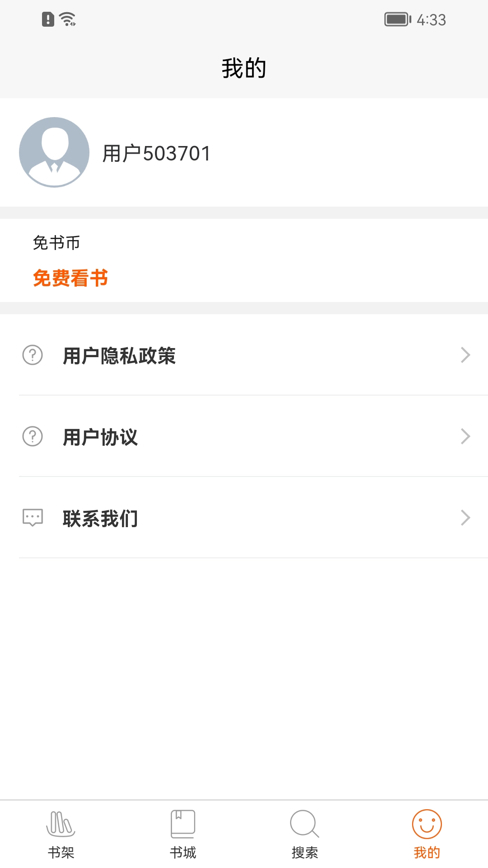
Task: Tap the username 用户503701
Action: click(x=156, y=154)
